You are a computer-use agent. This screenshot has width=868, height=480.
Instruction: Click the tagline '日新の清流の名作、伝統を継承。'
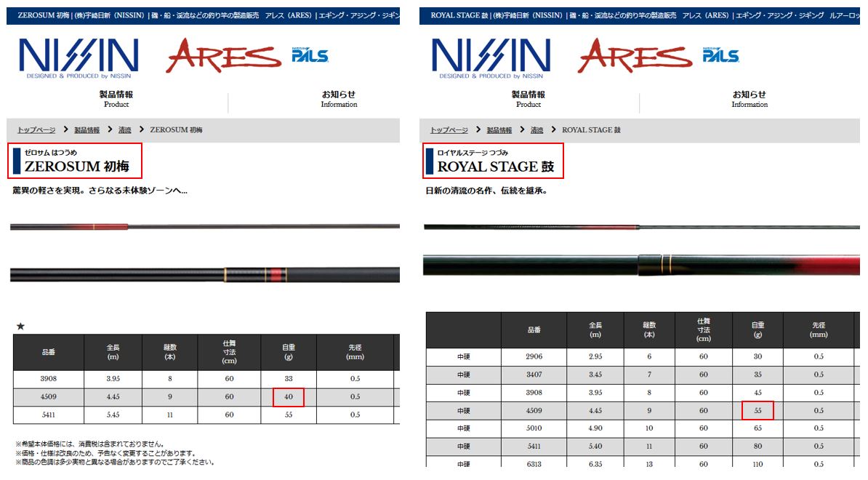click(x=486, y=191)
